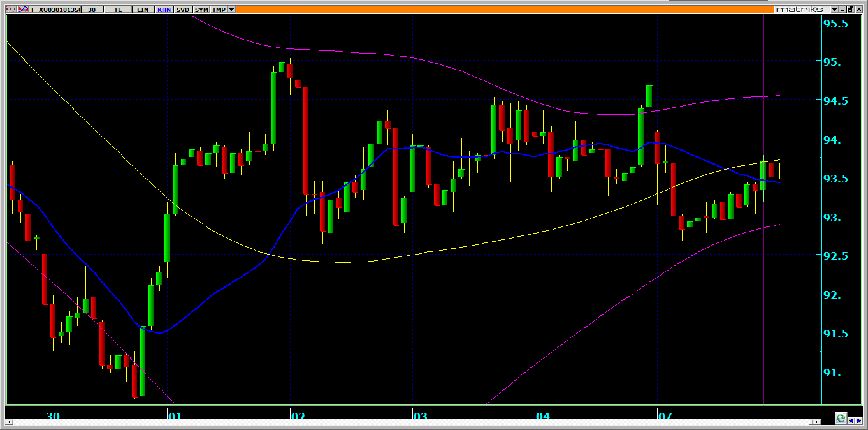Click the SVD button
Screen dimensions: 868x430
[x=183, y=10]
